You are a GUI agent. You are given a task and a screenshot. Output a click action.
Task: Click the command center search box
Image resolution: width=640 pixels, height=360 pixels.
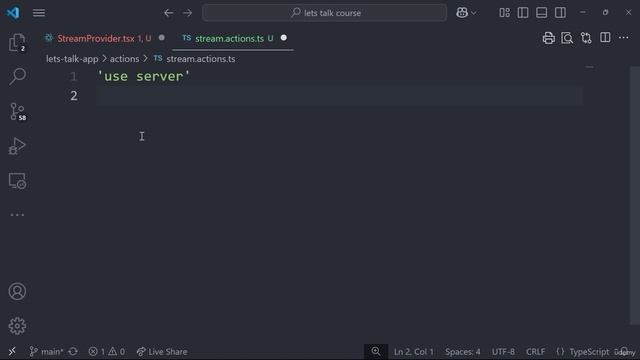(x=324, y=13)
